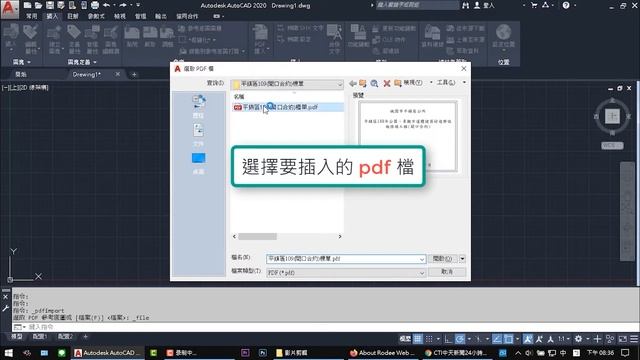
Task: Switch to the Start file tab
Action: tap(21, 74)
